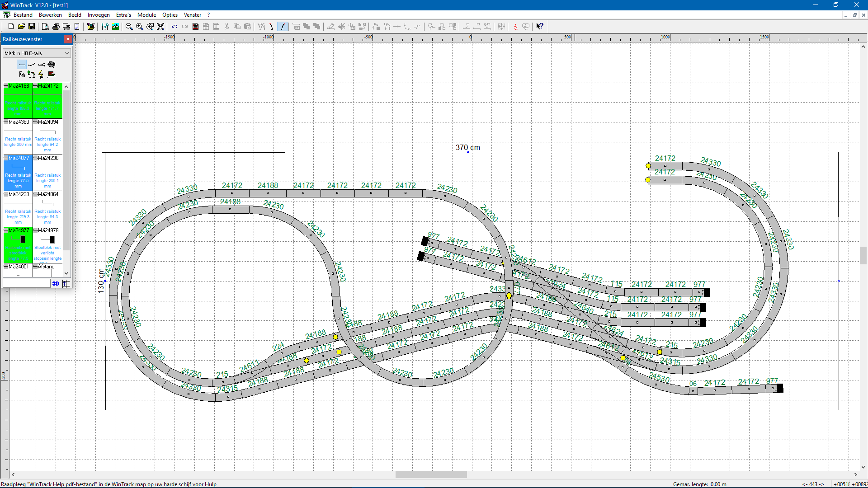Open the Venster menu

pyautogui.click(x=193, y=15)
